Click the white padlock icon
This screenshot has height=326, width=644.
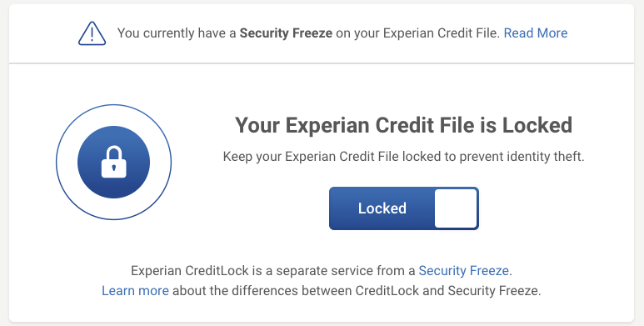pyautogui.click(x=114, y=162)
